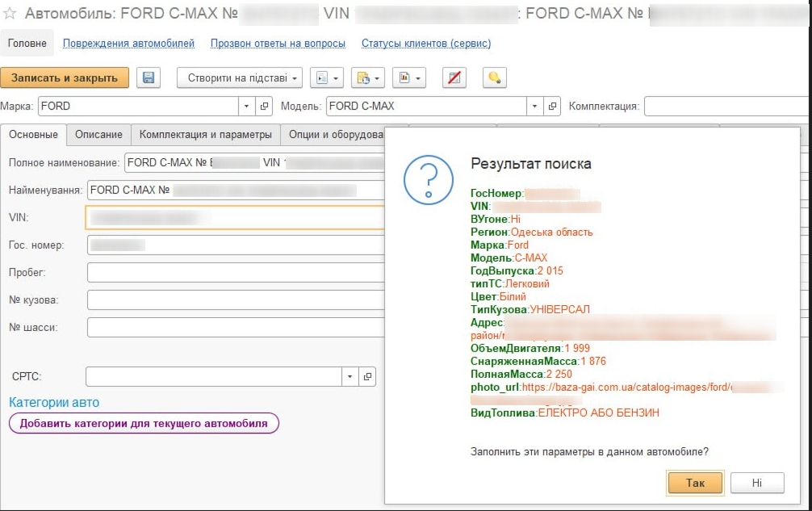Click the favorite star icon in title

10,14
